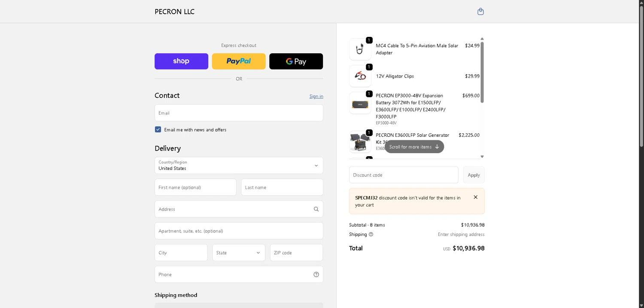The image size is (644, 308).
Task: Click the $699.00 price text
Action: click(x=471, y=96)
